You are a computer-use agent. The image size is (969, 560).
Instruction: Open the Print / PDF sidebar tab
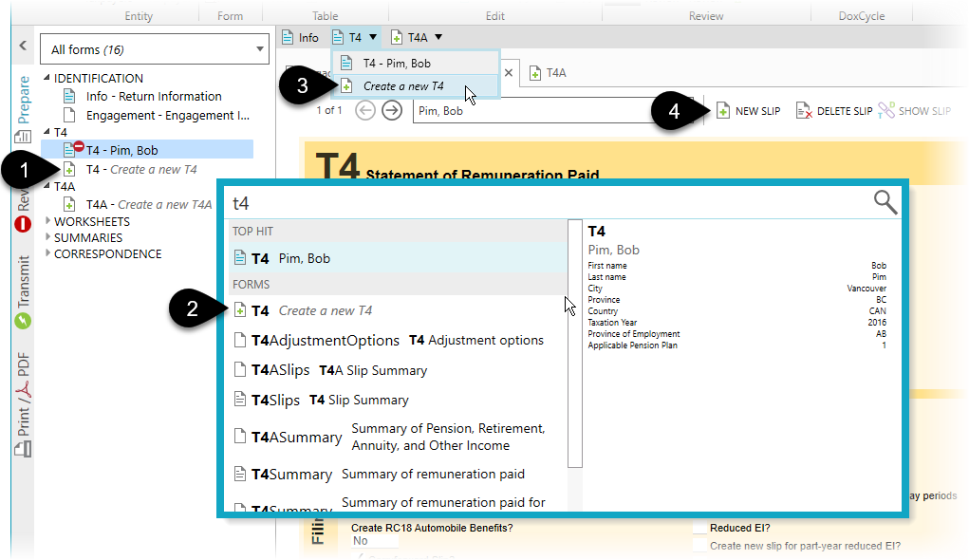[23, 404]
